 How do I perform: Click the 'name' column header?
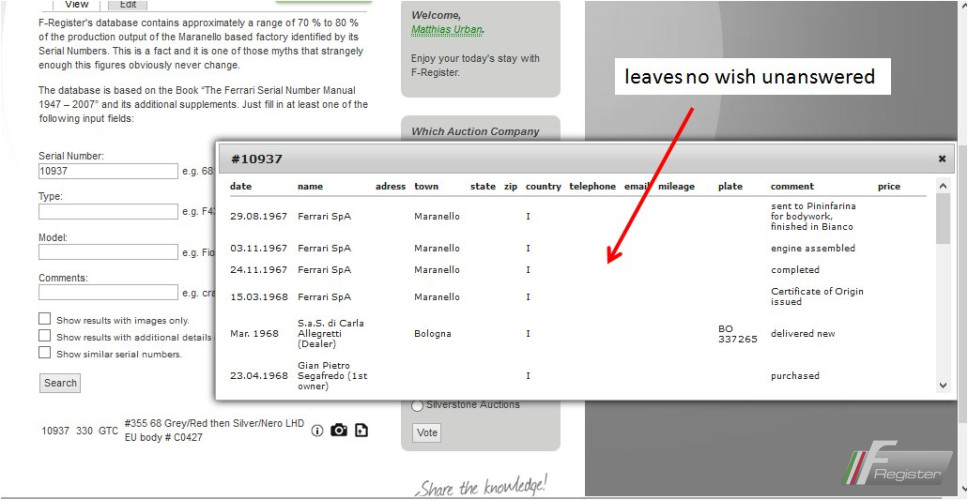310,186
